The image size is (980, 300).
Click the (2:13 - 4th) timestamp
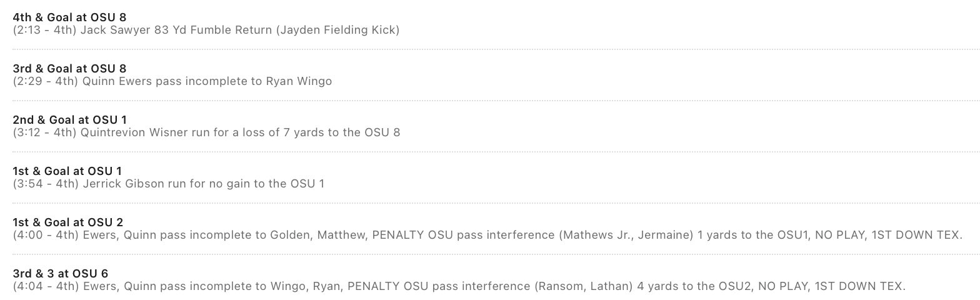pyautogui.click(x=45, y=30)
